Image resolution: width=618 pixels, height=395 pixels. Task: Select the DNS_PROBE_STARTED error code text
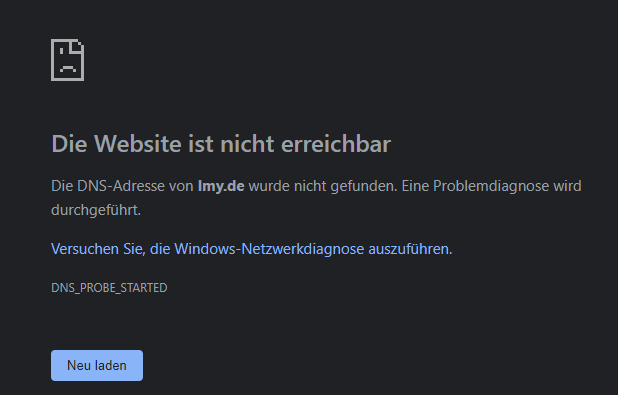109,288
